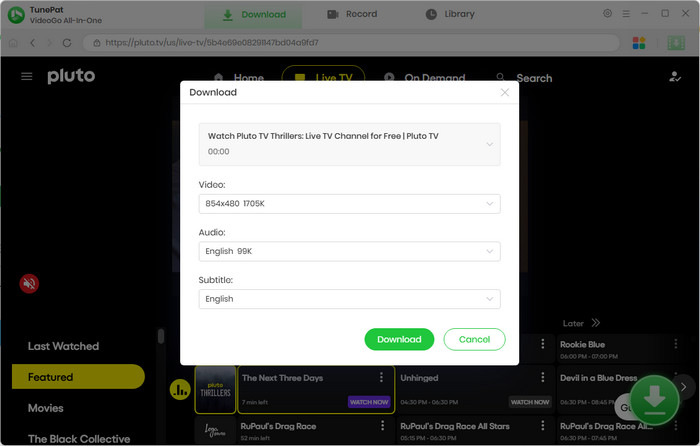
Task: Navigate back with the back arrow
Action: click(x=33, y=43)
